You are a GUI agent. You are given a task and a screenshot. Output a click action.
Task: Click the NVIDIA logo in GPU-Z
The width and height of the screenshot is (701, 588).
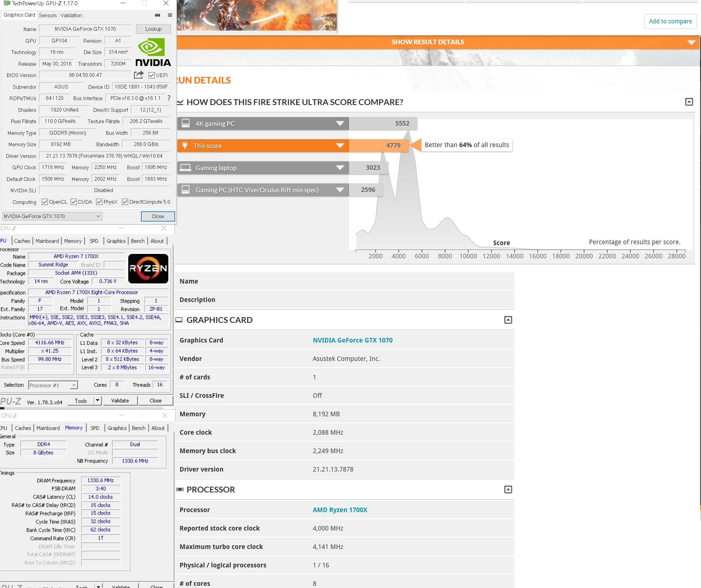pyautogui.click(x=153, y=52)
